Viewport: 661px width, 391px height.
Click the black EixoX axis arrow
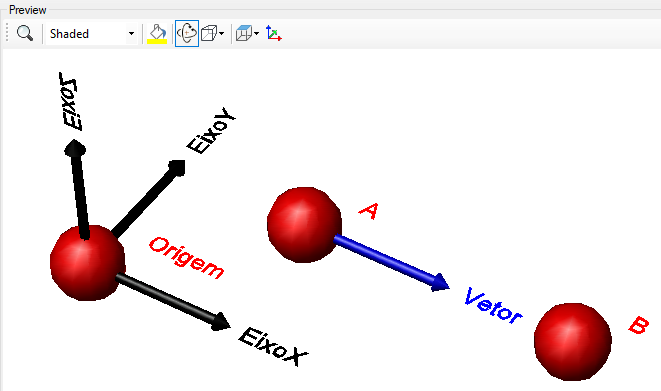[173, 302]
